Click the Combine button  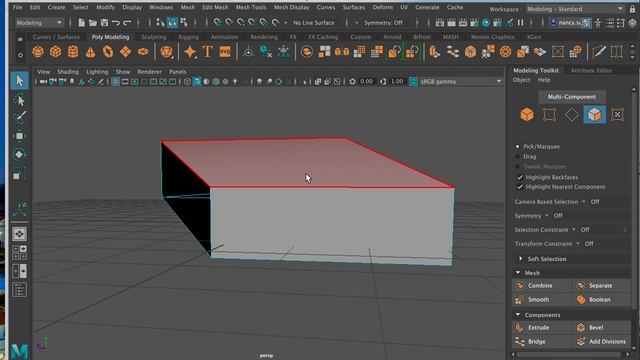(x=542, y=286)
